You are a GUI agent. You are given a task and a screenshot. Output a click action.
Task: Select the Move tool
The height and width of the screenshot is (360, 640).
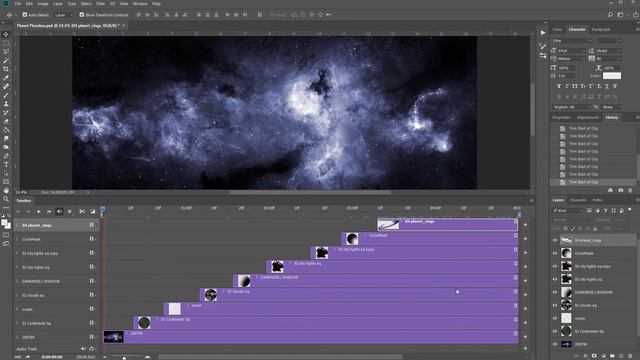(x=6, y=34)
